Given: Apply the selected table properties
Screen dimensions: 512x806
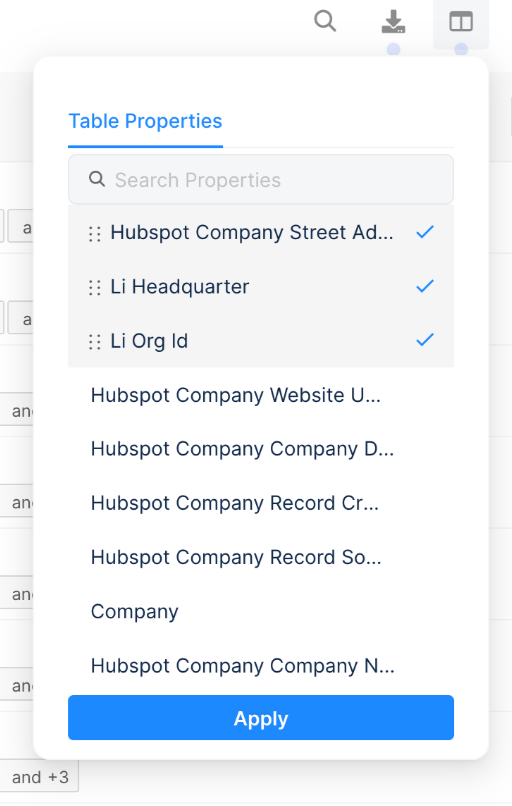Looking at the screenshot, I should click(261, 718).
